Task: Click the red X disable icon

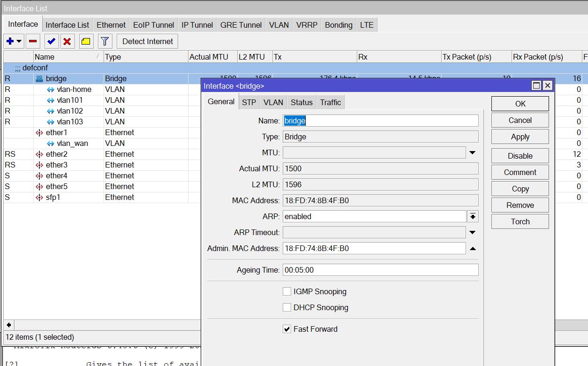Action: click(67, 41)
